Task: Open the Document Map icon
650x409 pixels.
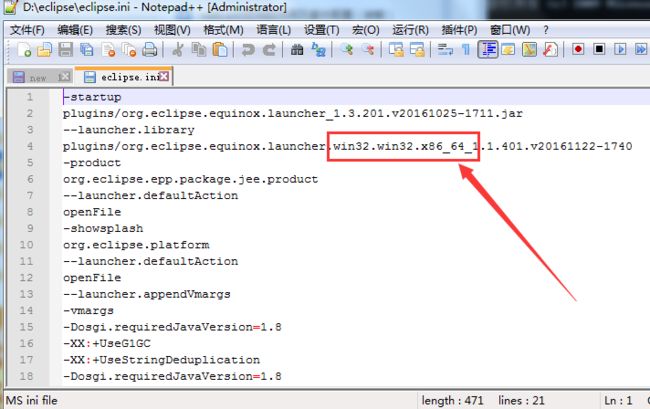Action: pyautogui.click(x=529, y=50)
